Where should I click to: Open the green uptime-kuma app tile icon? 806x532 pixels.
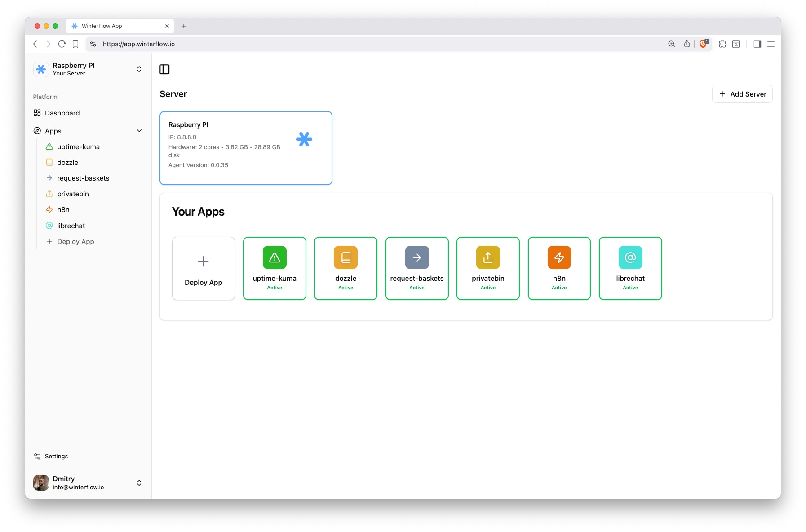click(x=275, y=257)
